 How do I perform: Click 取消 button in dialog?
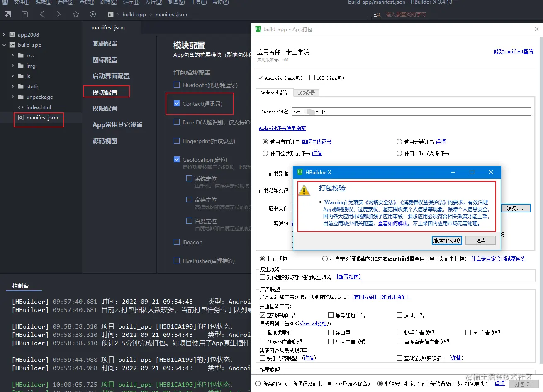tap(480, 241)
